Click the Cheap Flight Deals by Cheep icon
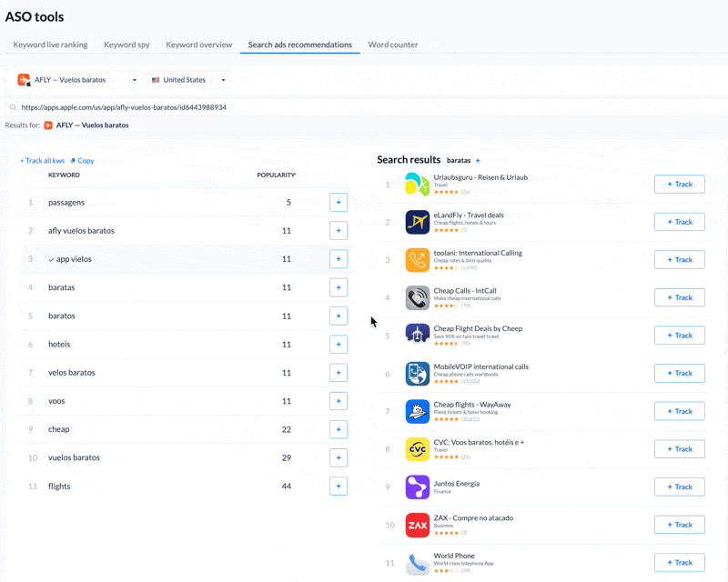This screenshot has width=728, height=582. (417, 336)
